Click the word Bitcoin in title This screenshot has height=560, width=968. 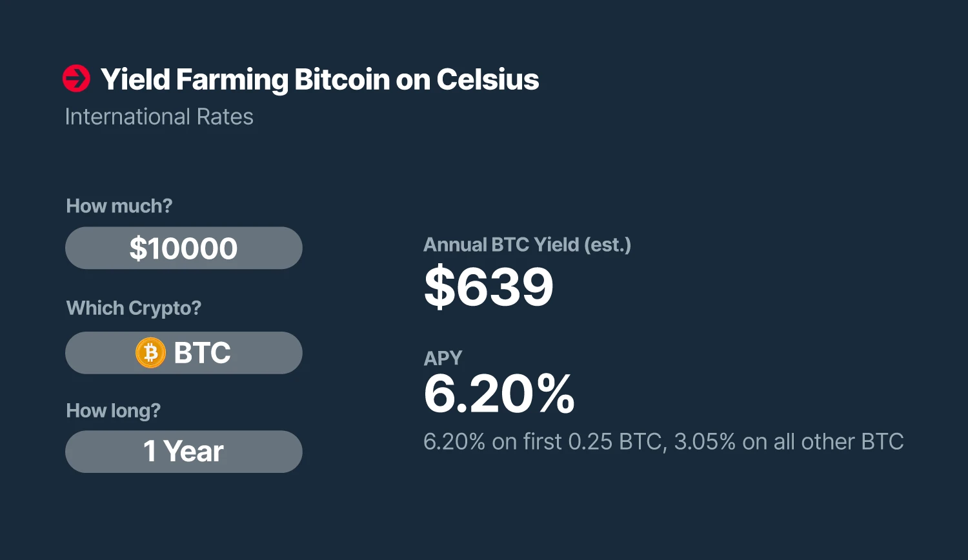[x=342, y=79]
